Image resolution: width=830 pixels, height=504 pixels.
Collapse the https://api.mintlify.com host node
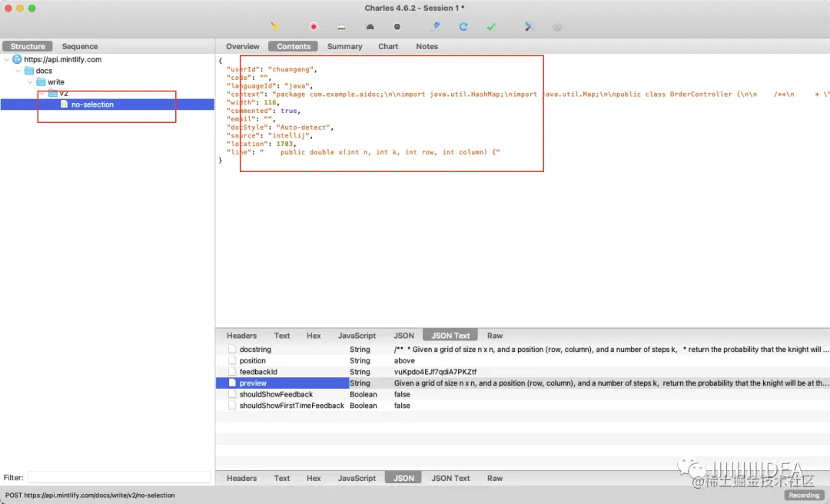6,59
